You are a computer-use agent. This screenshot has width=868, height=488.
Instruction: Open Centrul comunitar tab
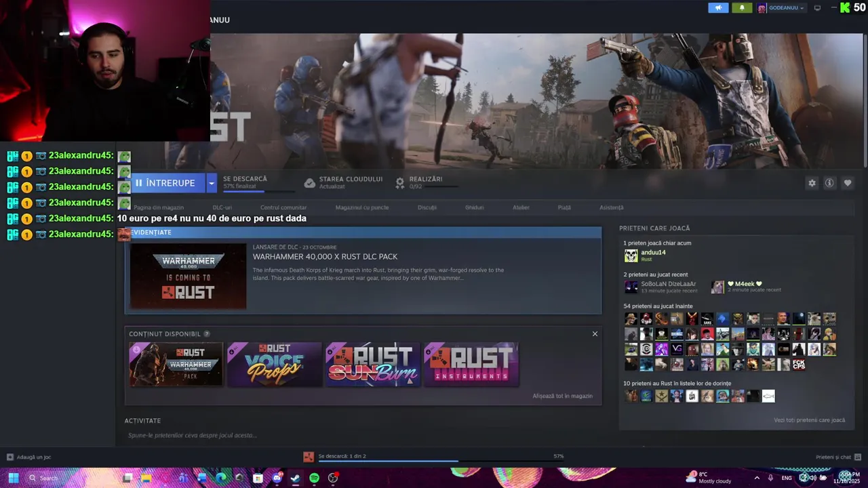pyautogui.click(x=283, y=207)
